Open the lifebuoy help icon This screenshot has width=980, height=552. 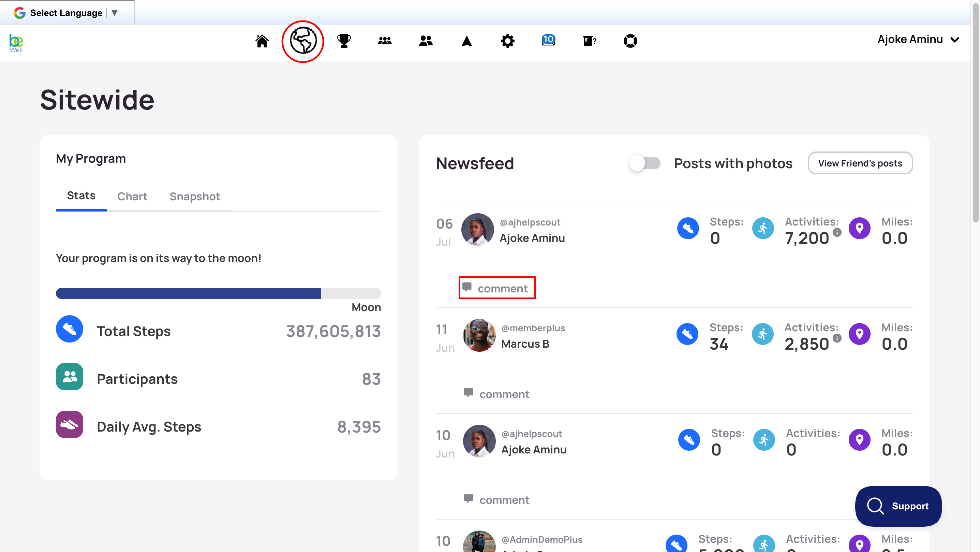click(630, 41)
